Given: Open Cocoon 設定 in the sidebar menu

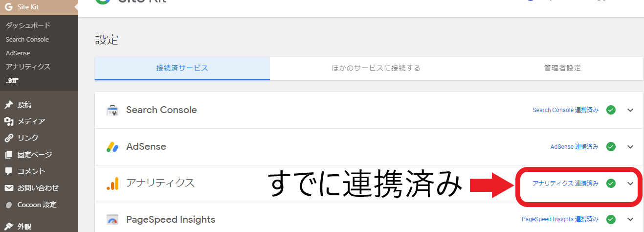Looking at the screenshot, I should (37, 205).
